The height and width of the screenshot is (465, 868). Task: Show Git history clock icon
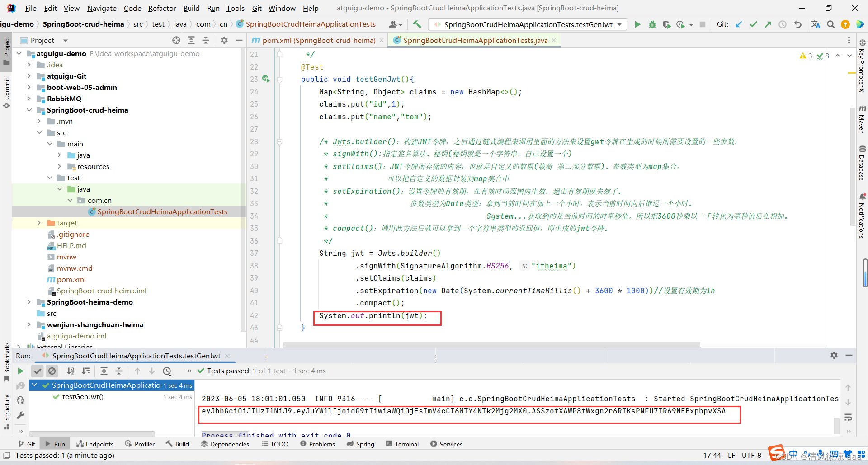click(x=782, y=24)
